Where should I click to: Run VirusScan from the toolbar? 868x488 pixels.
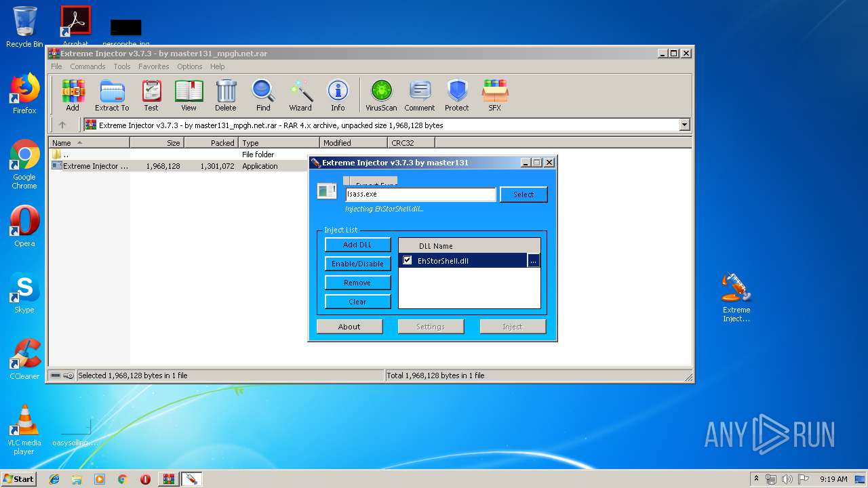tap(381, 95)
